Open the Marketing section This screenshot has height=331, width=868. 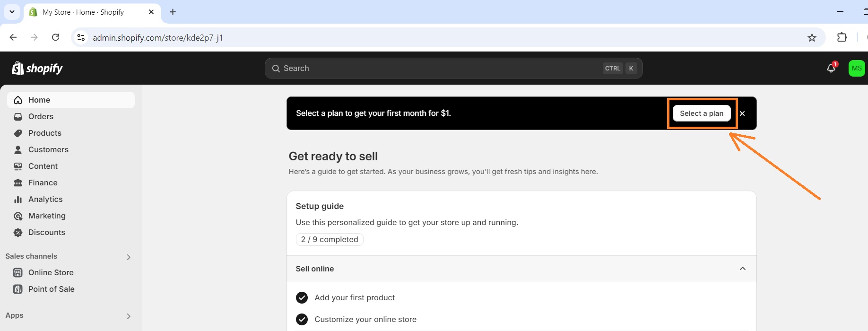[x=47, y=216]
